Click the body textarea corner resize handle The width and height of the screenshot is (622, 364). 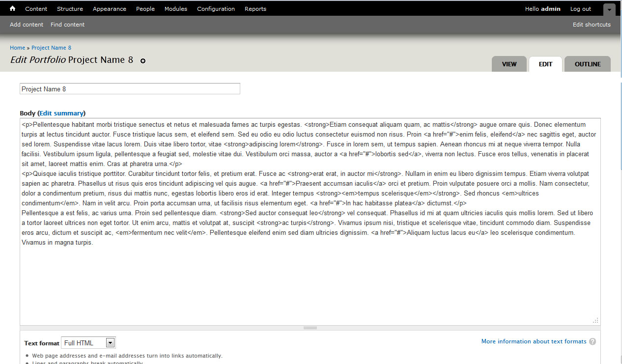595,320
